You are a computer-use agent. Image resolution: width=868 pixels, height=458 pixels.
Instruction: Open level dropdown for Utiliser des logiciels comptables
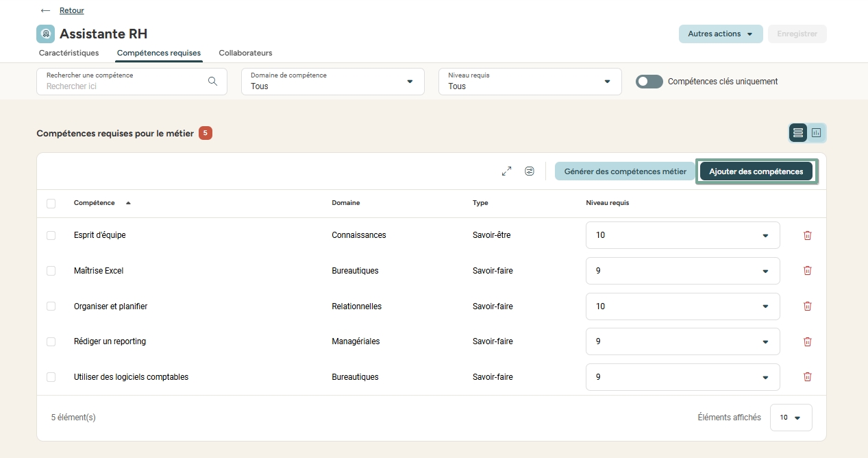tap(682, 377)
